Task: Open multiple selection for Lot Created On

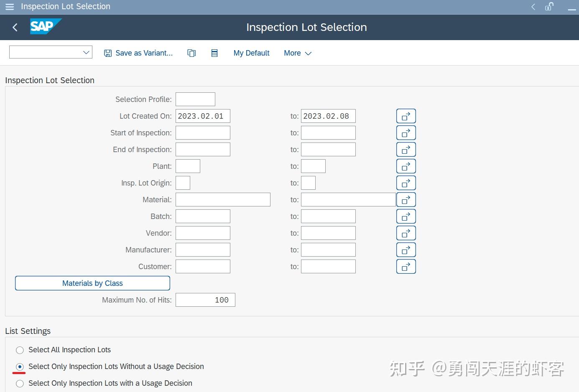Action: click(406, 116)
